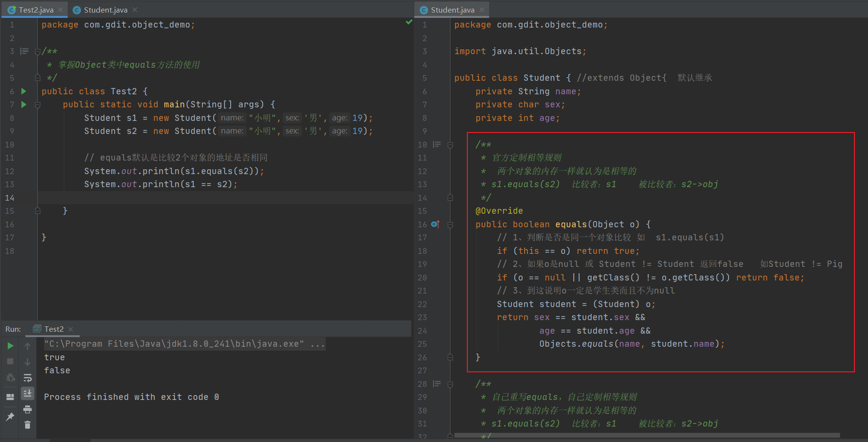The height and width of the screenshot is (442, 868).
Task: Switch to Student.java tab in left editor
Action: tap(105, 10)
